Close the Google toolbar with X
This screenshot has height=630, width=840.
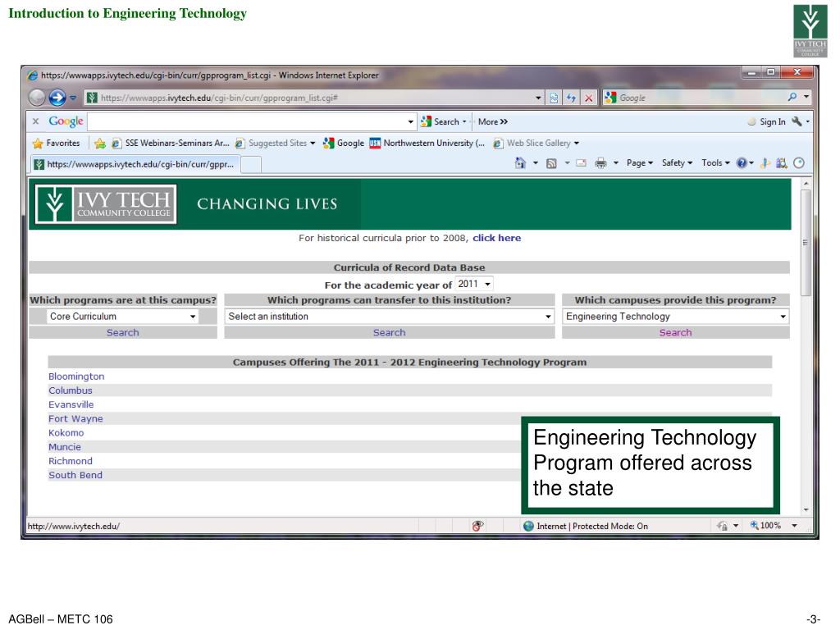click(35, 121)
